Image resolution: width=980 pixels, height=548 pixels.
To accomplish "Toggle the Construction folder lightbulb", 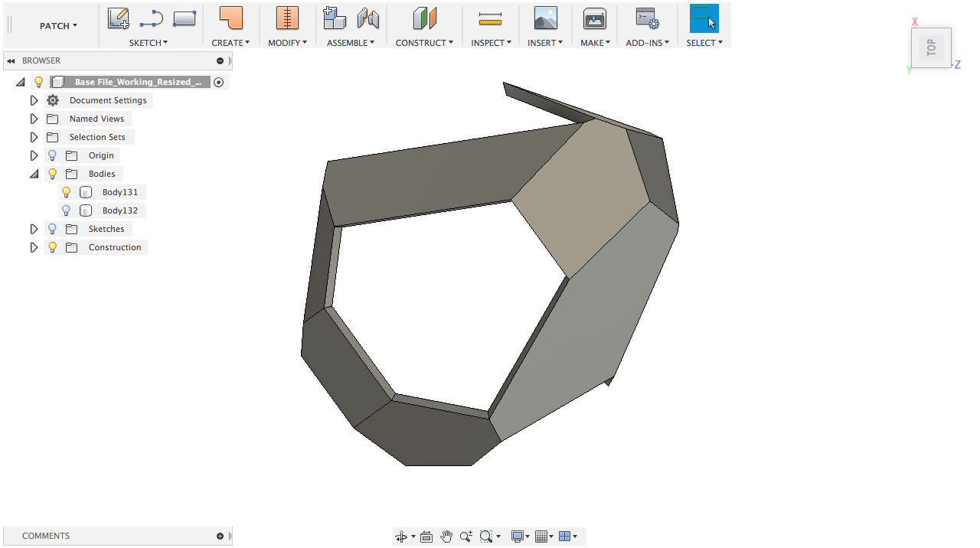I will point(53,247).
